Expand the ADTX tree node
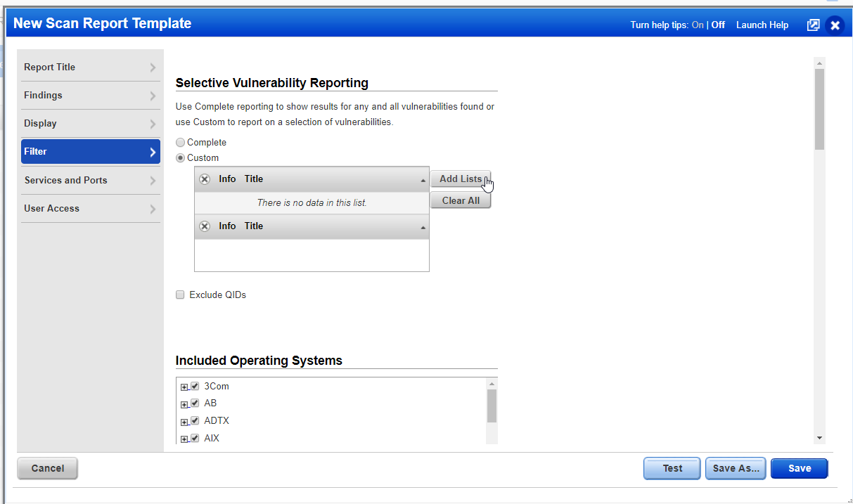Viewport: 853px width, 504px height. tap(184, 420)
